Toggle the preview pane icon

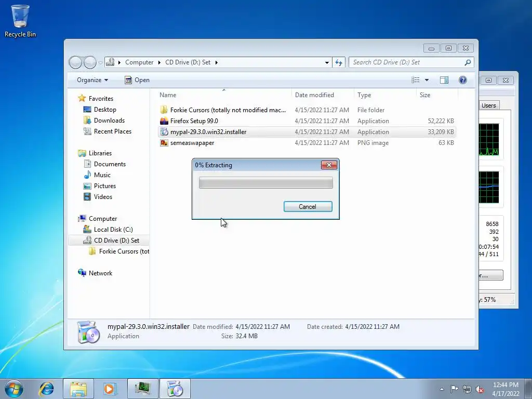point(444,80)
